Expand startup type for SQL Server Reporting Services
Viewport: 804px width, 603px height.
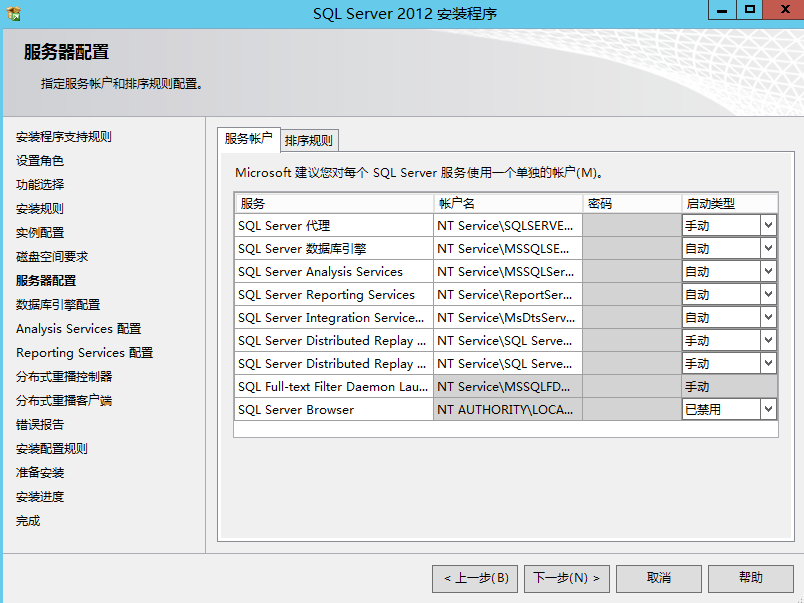pos(766,294)
